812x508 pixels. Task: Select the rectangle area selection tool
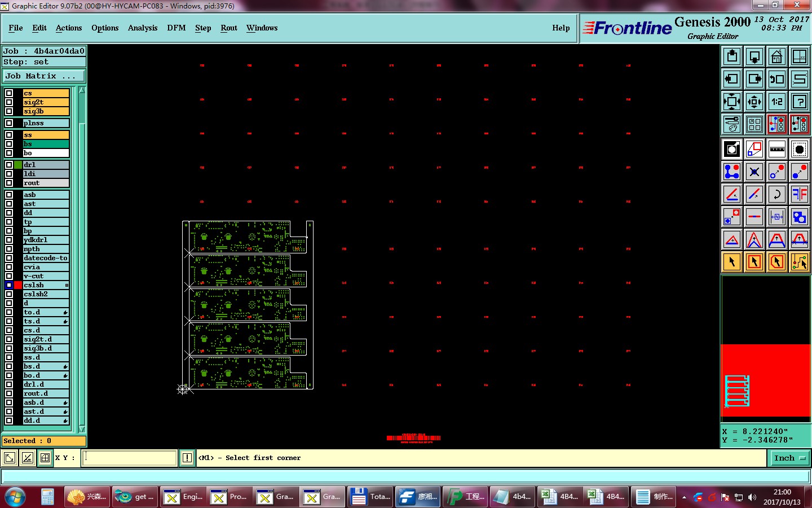tap(754, 262)
